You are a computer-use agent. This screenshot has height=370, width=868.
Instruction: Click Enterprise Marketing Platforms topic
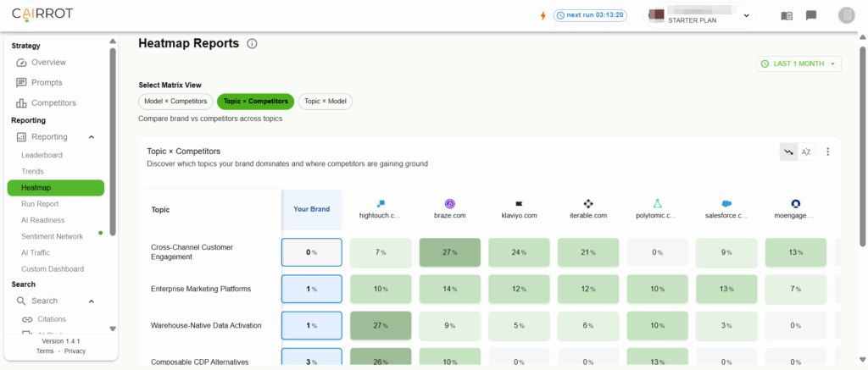point(201,290)
